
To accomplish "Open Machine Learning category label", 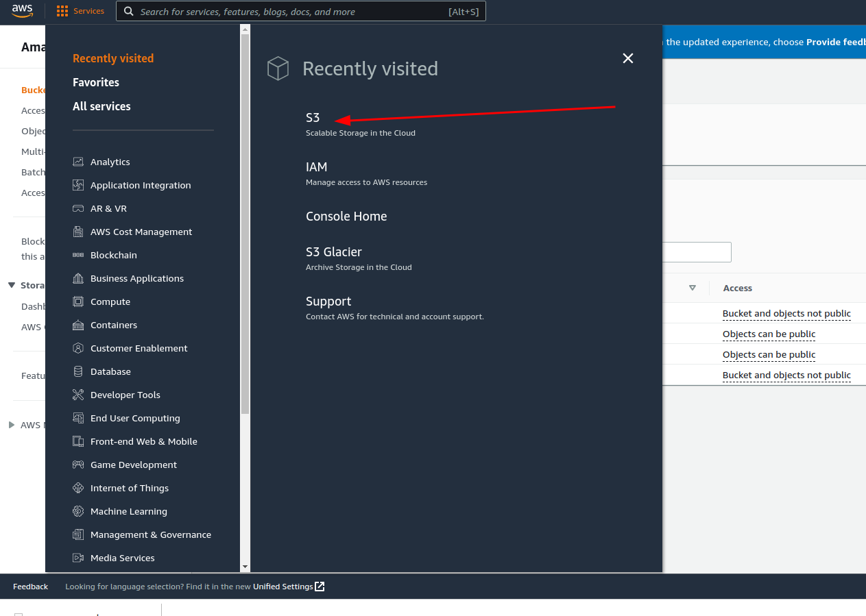I will (x=129, y=511).
